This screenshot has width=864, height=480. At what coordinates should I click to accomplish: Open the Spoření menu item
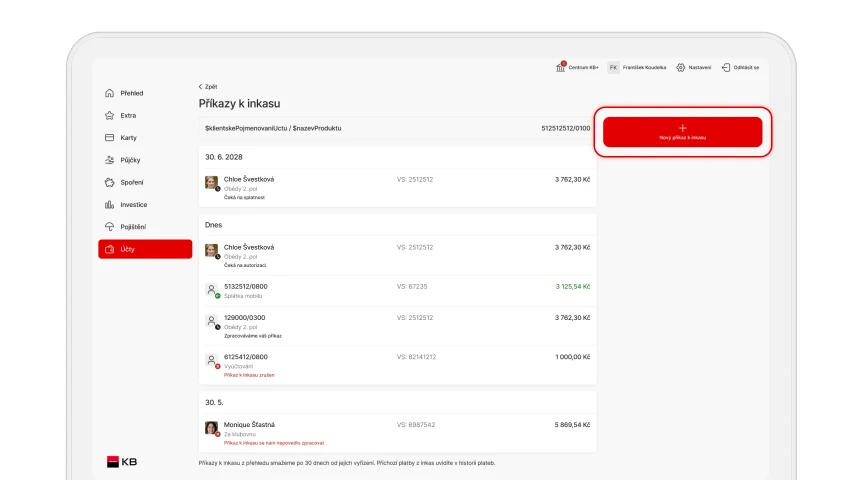point(145,182)
